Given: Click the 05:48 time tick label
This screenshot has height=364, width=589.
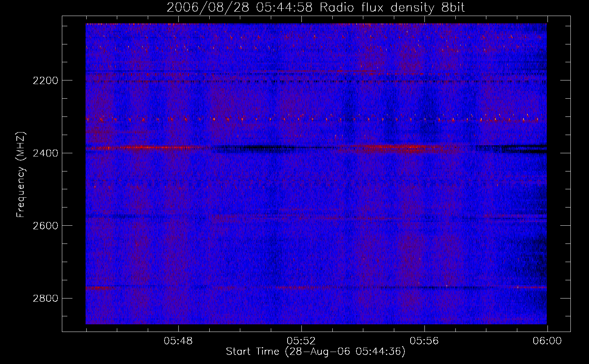Looking at the screenshot, I should click(178, 341).
